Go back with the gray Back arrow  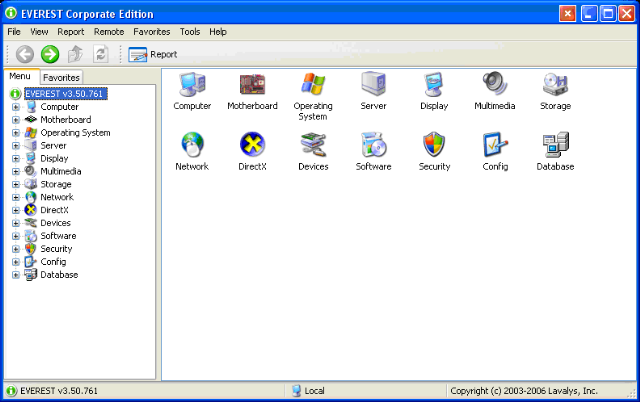(24, 54)
